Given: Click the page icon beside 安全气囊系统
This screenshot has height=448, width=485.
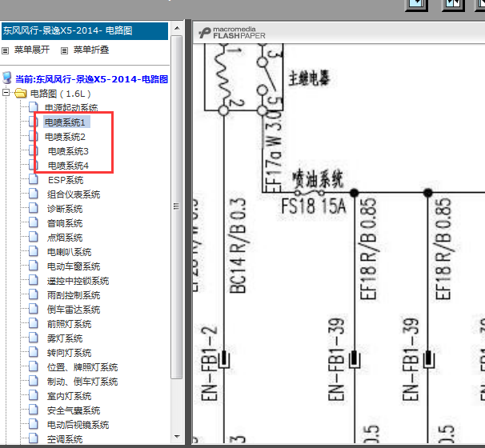Looking at the screenshot, I should (34, 410).
